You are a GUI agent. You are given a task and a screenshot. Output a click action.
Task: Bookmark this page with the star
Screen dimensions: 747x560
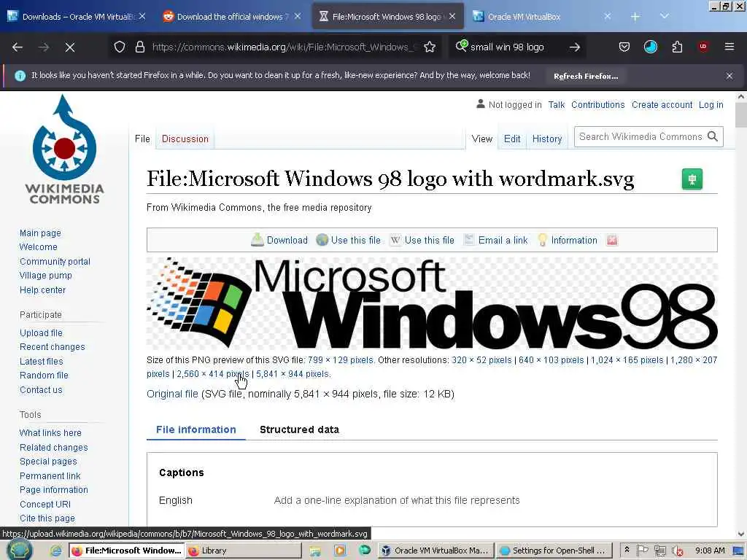coord(430,47)
